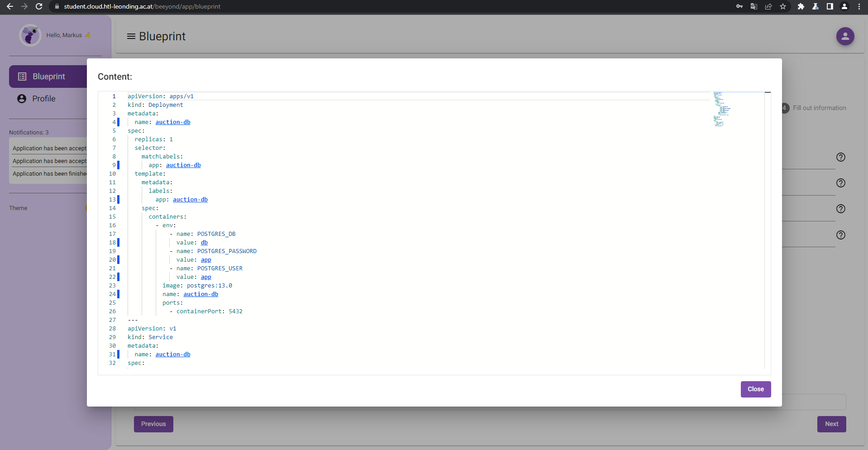
Task: Open the browser profile icon
Action: [x=844, y=6]
